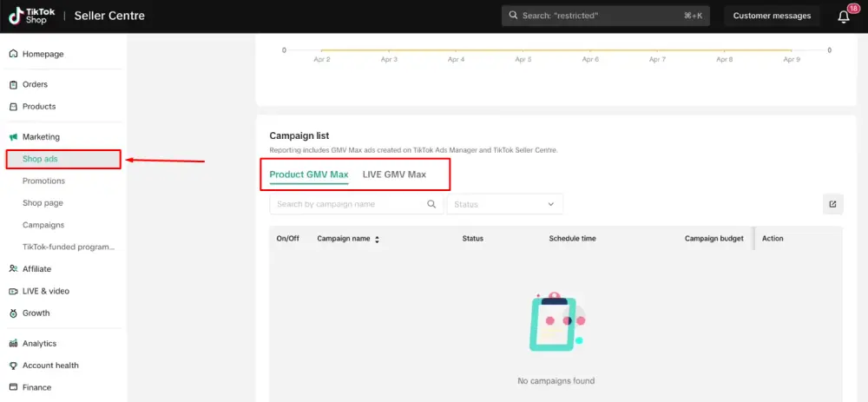This screenshot has width=868, height=402.
Task: Open the Status filter dropdown
Action: pyautogui.click(x=505, y=204)
